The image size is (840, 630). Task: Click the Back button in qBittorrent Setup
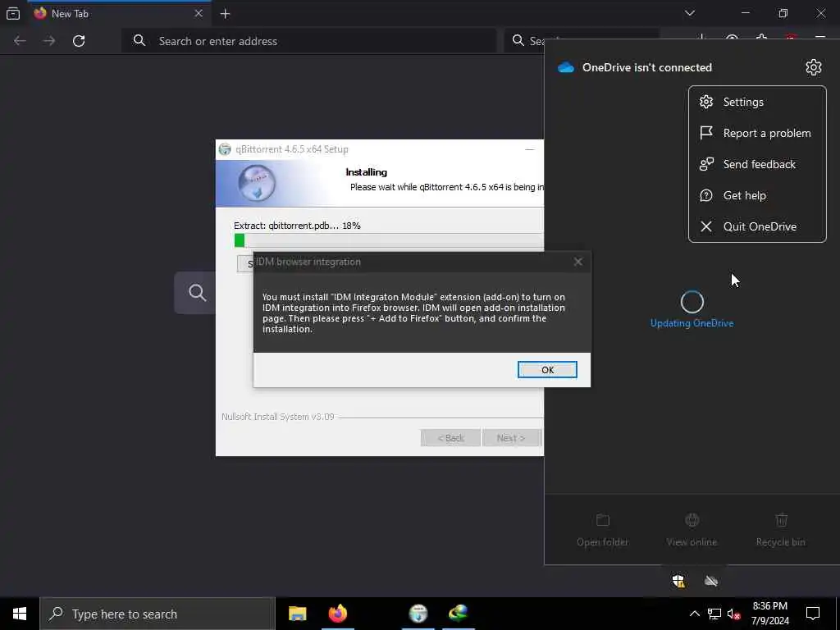[450, 438]
